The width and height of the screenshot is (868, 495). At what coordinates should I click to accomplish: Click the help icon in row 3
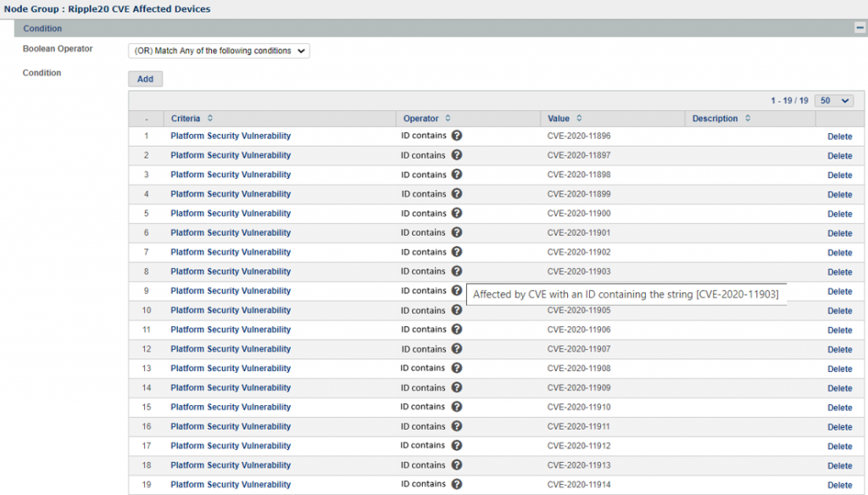[457, 175]
